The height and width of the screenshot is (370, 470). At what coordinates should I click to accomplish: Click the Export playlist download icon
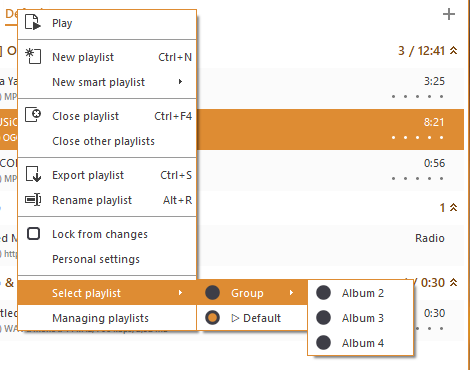click(x=33, y=174)
